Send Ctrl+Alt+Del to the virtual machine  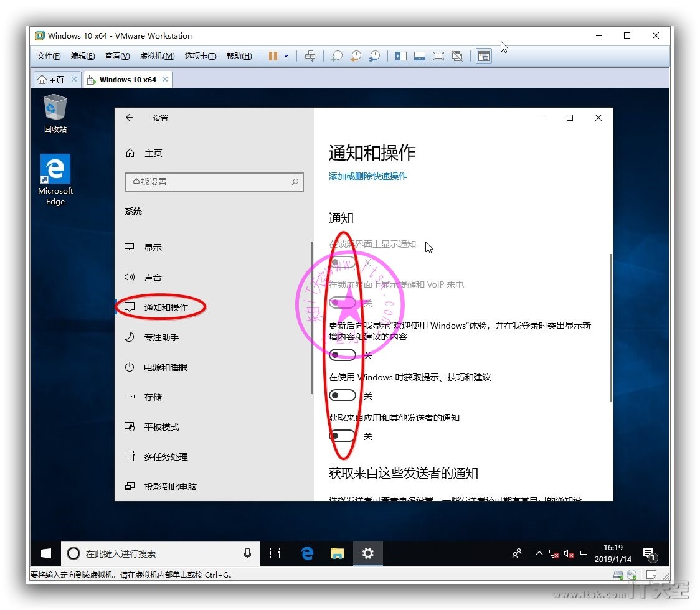tap(310, 56)
